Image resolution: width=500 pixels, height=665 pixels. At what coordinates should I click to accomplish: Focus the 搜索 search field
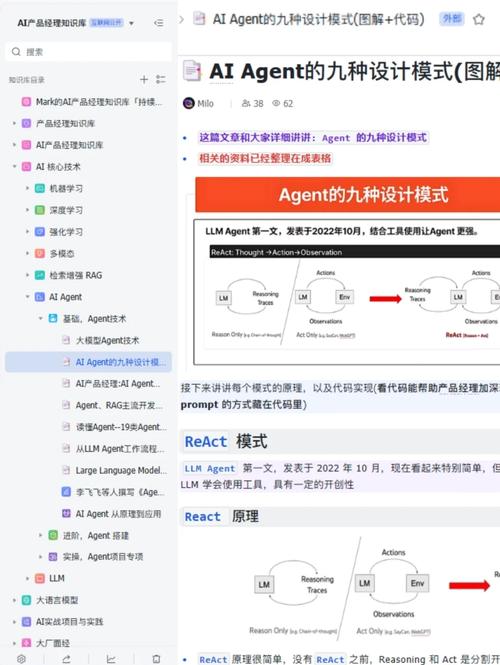tap(89, 52)
